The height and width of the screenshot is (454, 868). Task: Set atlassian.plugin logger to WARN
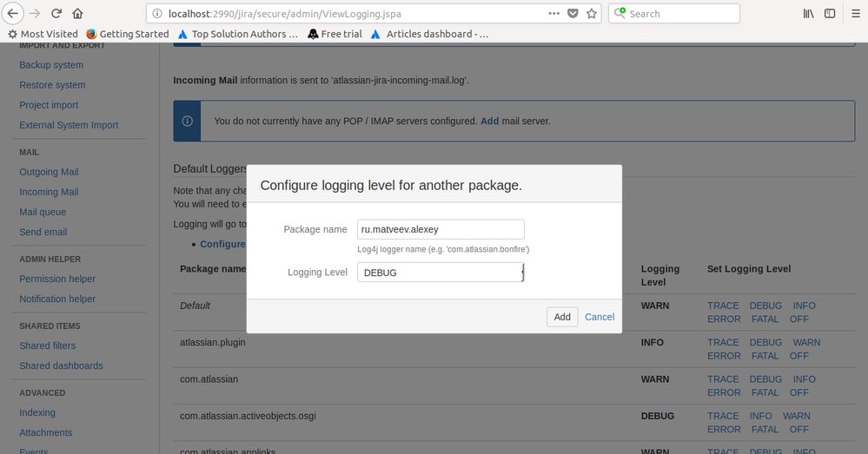tap(806, 343)
